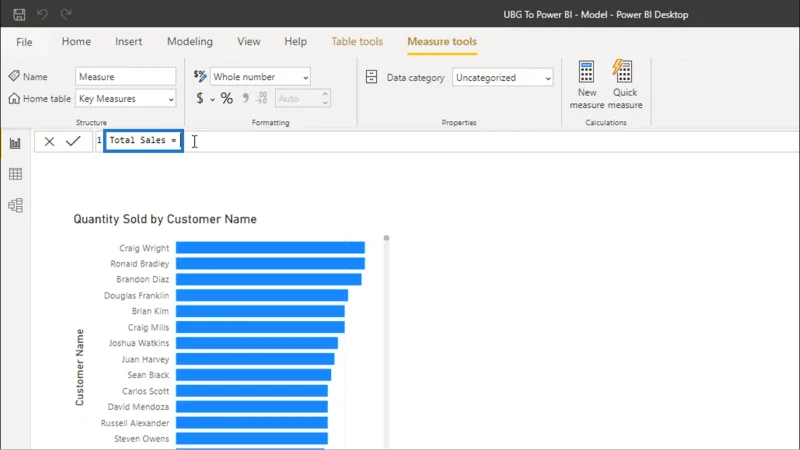This screenshot has width=800, height=450.
Task: Open the Whole number format dropdown
Action: coord(260,77)
